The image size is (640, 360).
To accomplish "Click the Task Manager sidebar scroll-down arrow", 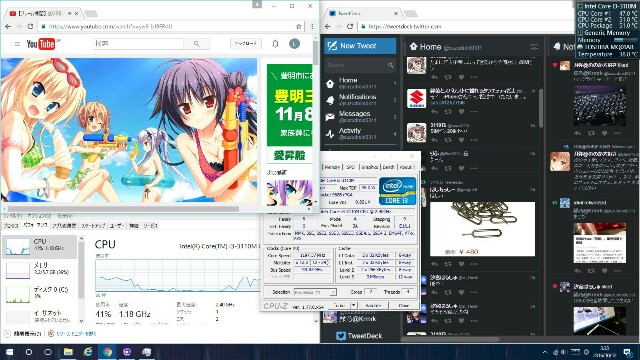I will 81,321.
